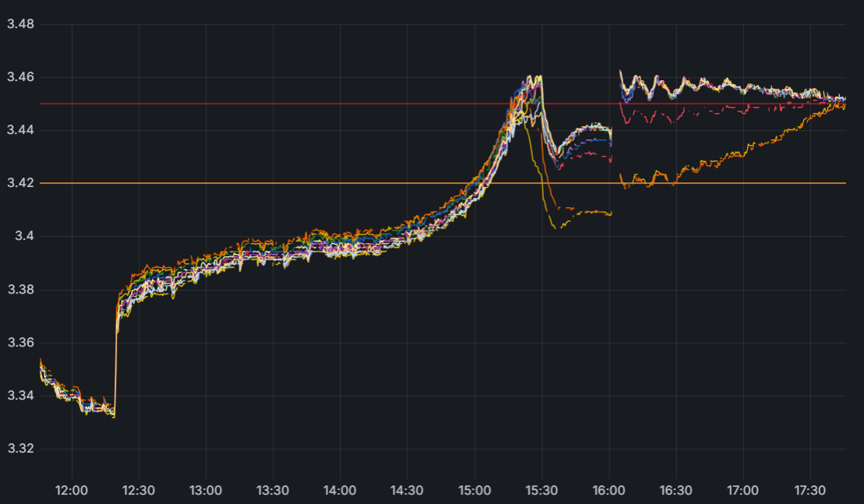
Task: Click the 14:00 time axis label
Action: tap(340, 490)
